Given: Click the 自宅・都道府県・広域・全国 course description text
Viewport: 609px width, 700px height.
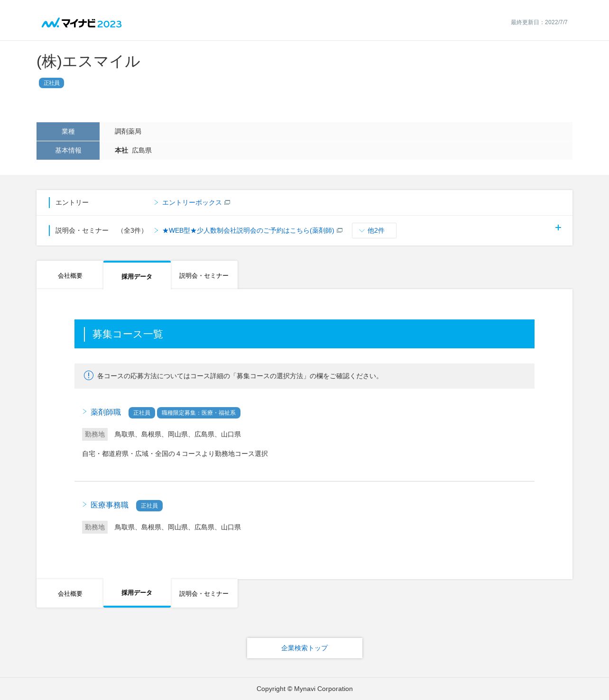Looking at the screenshot, I should click(175, 454).
